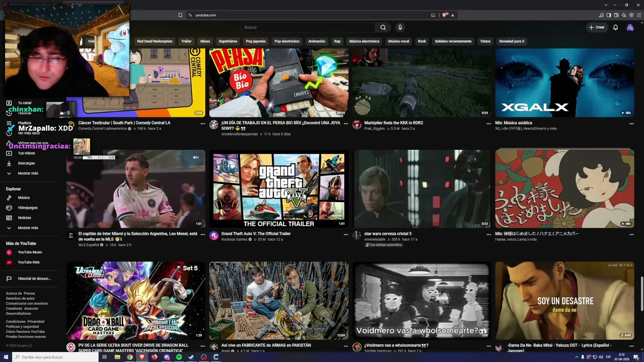
Task: Open options menu for Grand Theft Auto V trailer
Action: click(346, 234)
